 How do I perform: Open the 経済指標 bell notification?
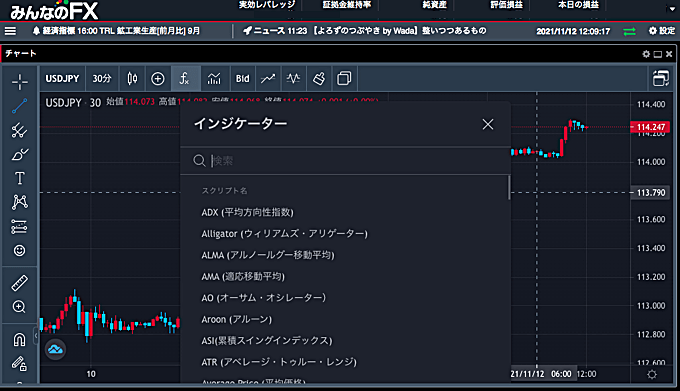pyautogui.click(x=116, y=31)
